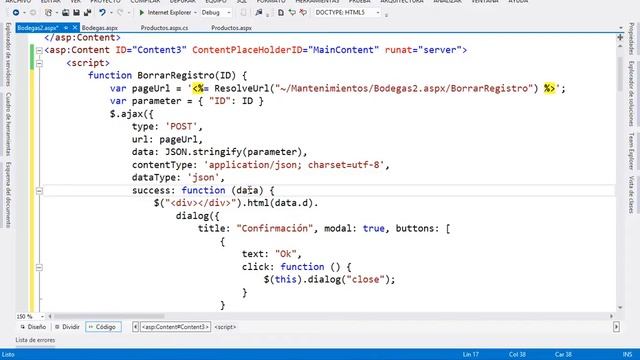Switch to Código view
This screenshot has height=360, width=640.
click(x=103, y=327)
